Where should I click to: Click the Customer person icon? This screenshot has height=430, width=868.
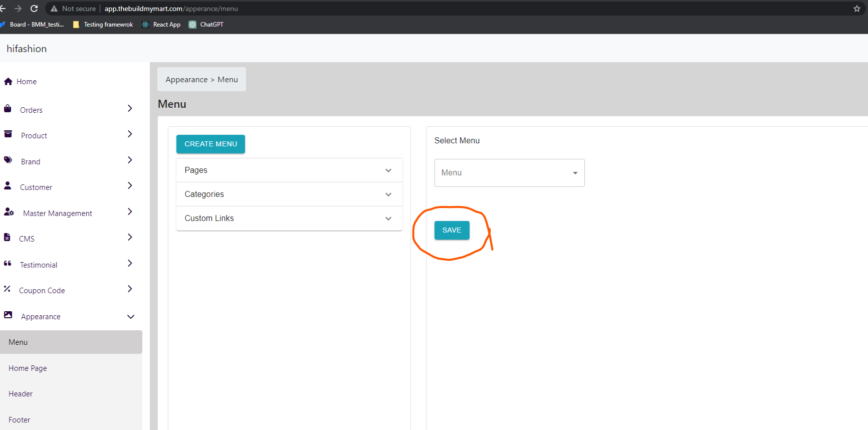[8, 185]
